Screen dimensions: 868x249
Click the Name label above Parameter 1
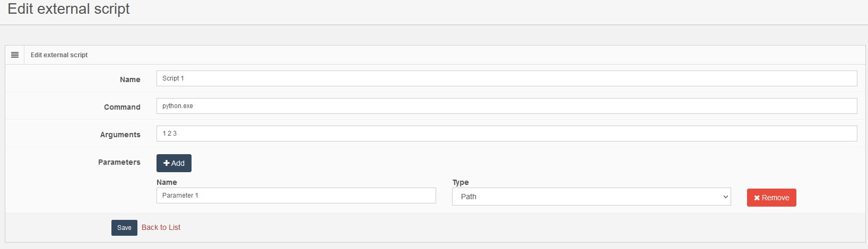[167, 182]
